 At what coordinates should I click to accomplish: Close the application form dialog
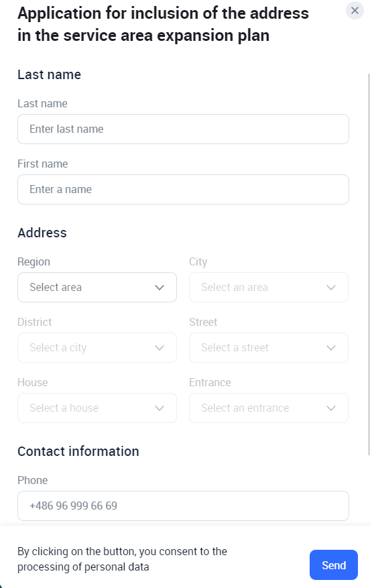(355, 11)
